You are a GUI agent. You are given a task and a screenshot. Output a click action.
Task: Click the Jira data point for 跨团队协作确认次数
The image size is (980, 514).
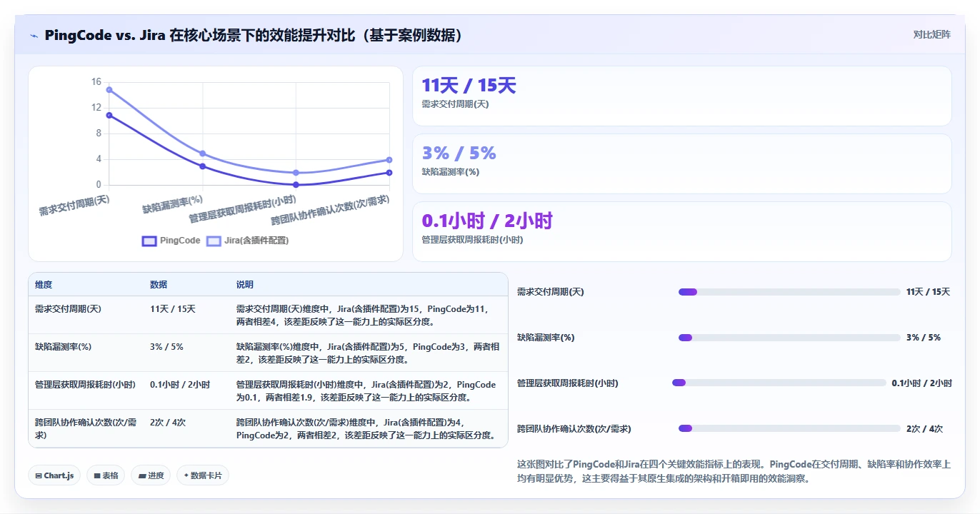[x=389, y=160]
